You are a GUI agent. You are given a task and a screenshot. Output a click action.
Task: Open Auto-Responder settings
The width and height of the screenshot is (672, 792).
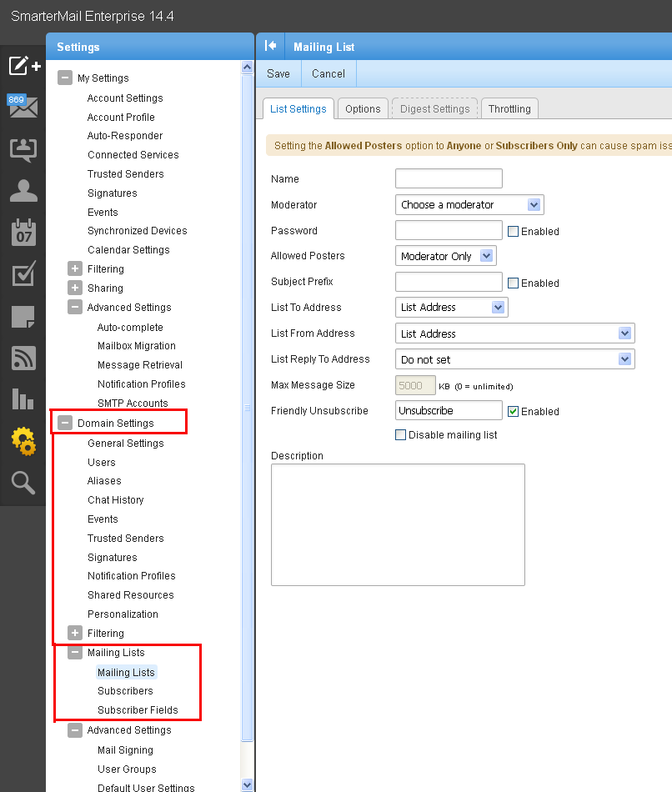tap(125, 135)
